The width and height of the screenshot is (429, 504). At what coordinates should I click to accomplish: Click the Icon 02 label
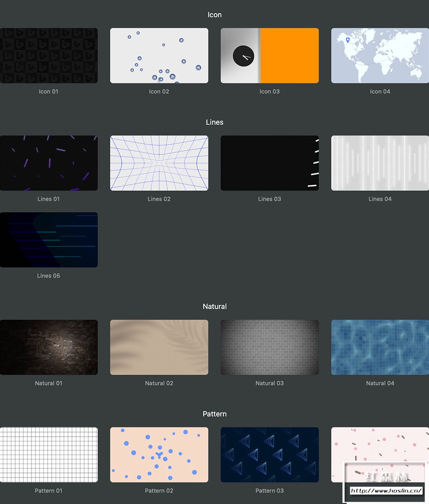[159, 92]
